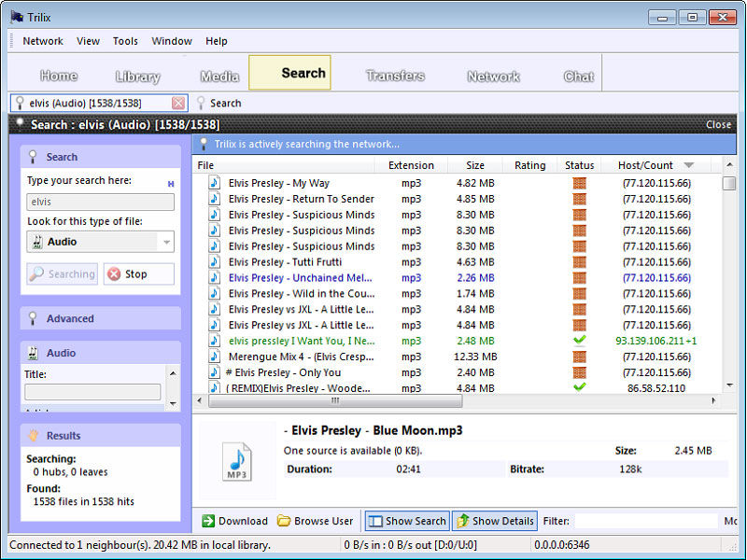The height and width of the screenshot is (560, 747).
Task: Toggle the Show Search button
Action: 407,521
